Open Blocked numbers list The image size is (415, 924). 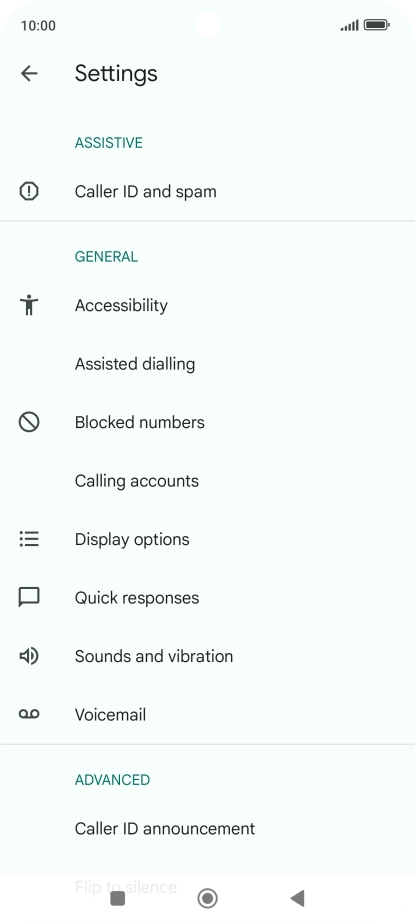(208, 423)
